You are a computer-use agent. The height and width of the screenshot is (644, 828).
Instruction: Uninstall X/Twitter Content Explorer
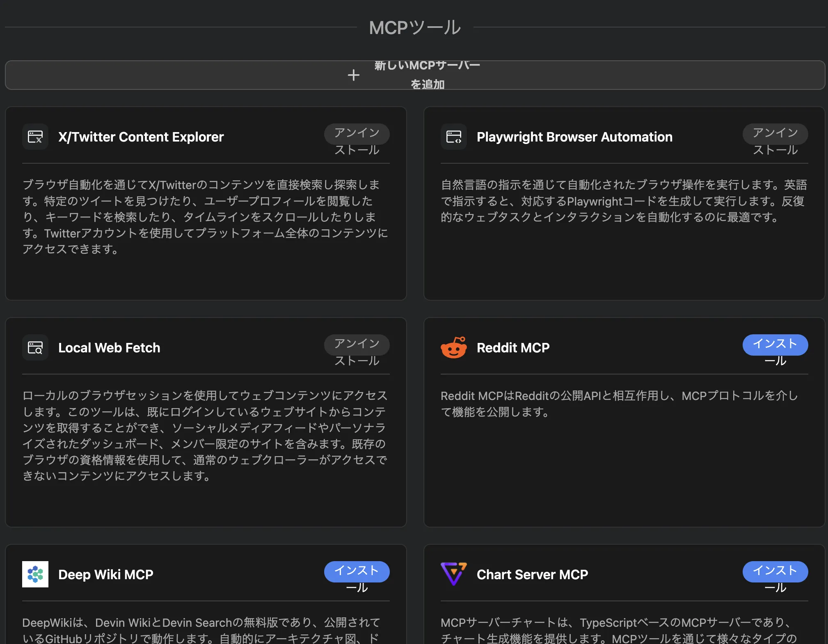(357, 135)
